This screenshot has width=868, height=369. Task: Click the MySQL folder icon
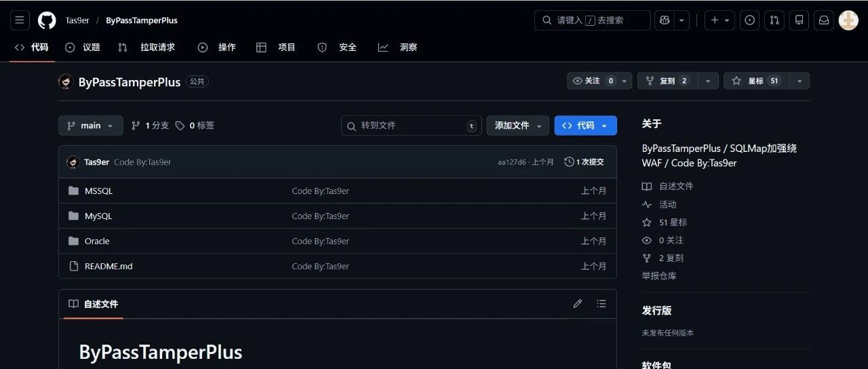[74, 216]
